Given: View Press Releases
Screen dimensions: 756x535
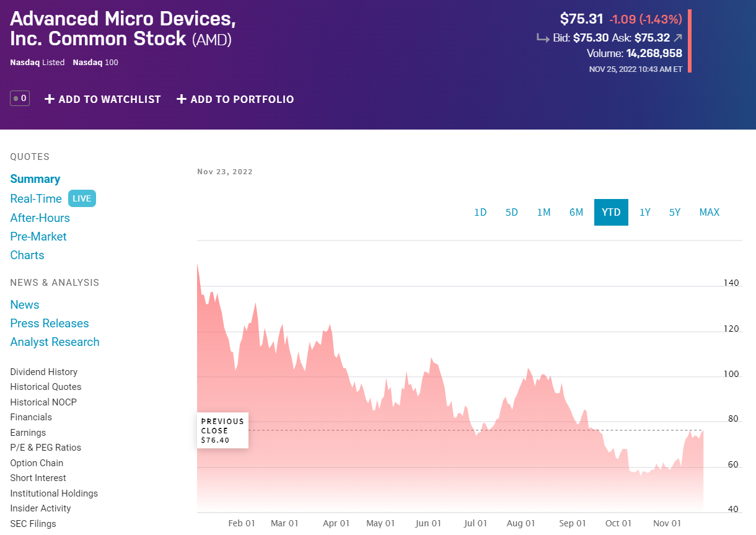Looking at the screenshot, I should pyautogui.click(x=50, y=323).
